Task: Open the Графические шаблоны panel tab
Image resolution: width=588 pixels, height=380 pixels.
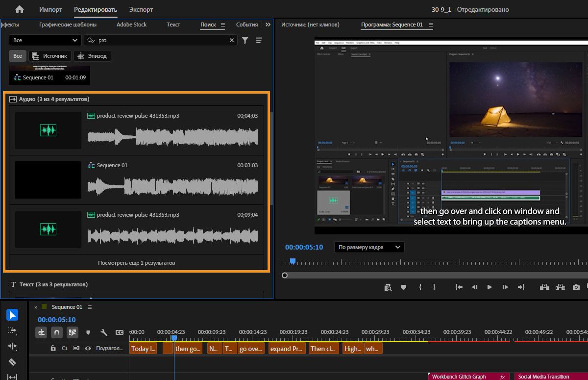Action: tap(68, 25)
